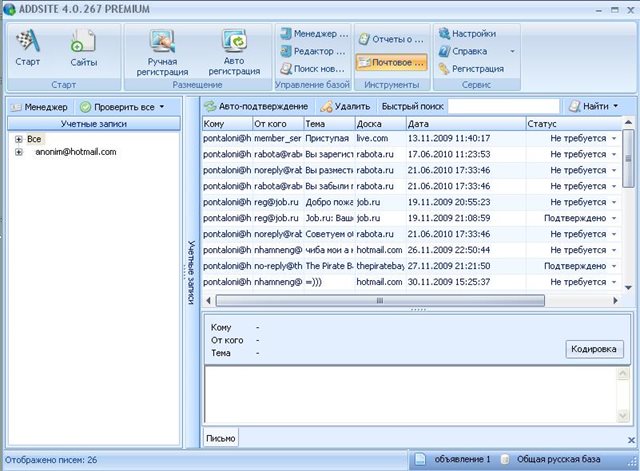The image size is (640, 471).
Task: Click the message body scroll up arrow
Action: tap(623, 373)
